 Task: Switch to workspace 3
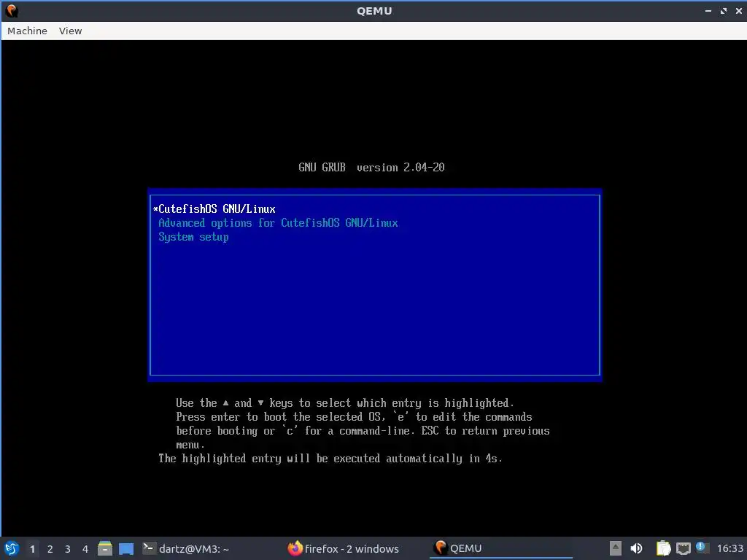click(68, 549)
